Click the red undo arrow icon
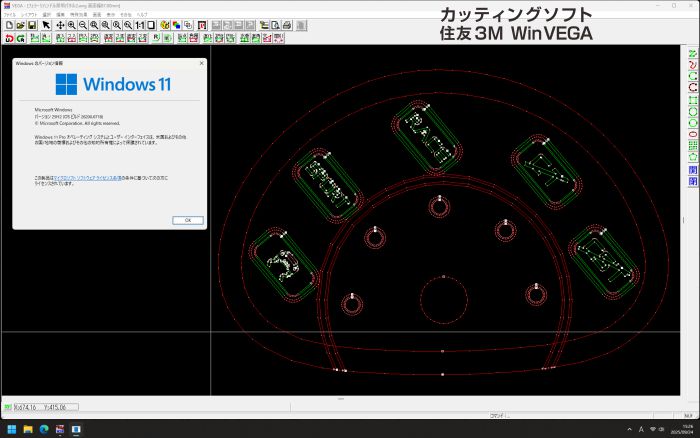This screenshot has height=438, width=700. 9,38
